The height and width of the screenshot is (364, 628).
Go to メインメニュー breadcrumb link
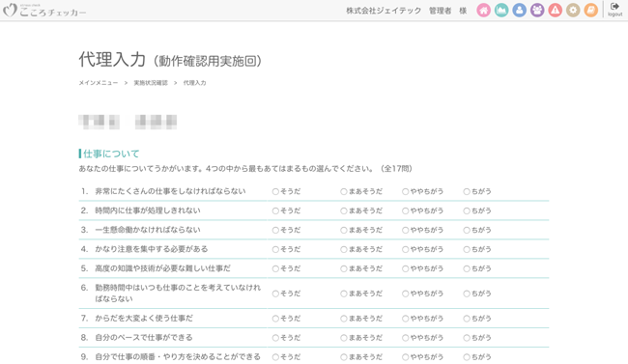pyautogui.click(x=99, y=83)
